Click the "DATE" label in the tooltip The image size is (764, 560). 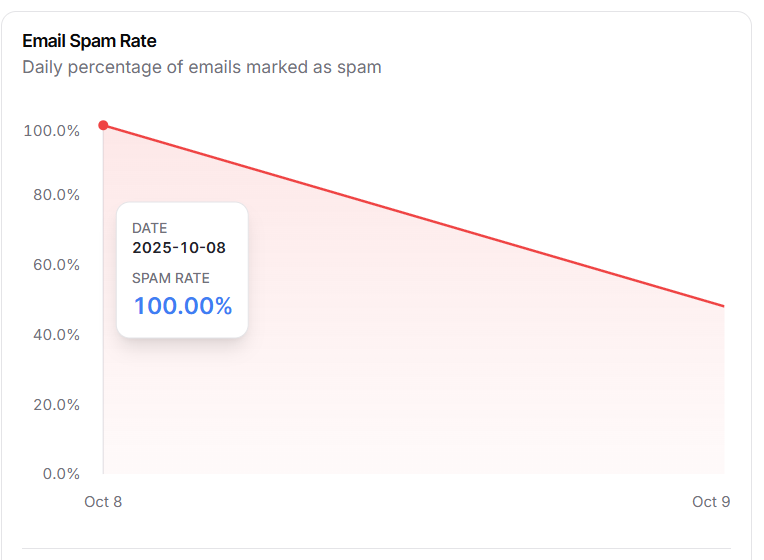(150, 228)
